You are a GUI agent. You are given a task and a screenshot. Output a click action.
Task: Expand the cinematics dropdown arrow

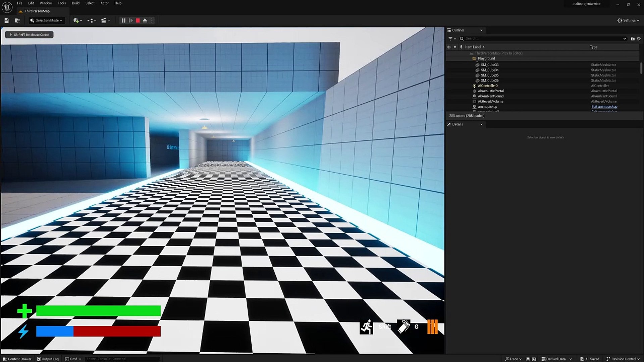coord(109,21)
